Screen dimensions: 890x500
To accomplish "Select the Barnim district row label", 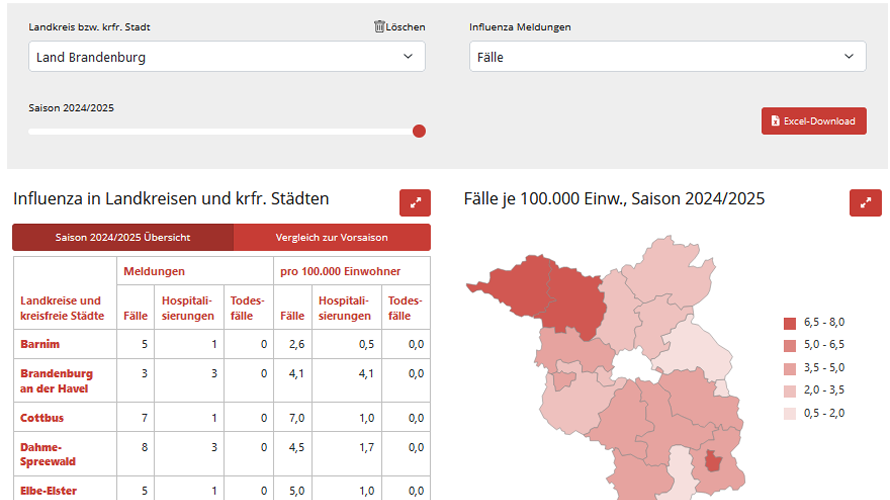I will (x=40, y=344).
